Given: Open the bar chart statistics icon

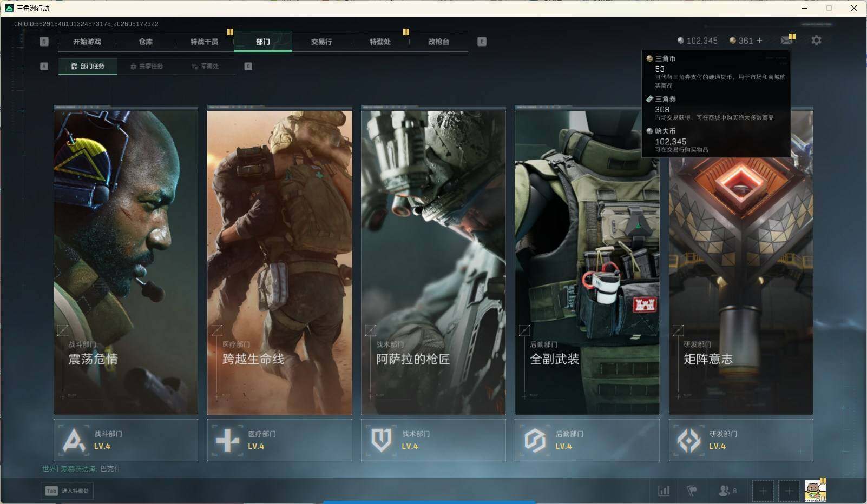Looking at the screenshot, I should point(664,491).
